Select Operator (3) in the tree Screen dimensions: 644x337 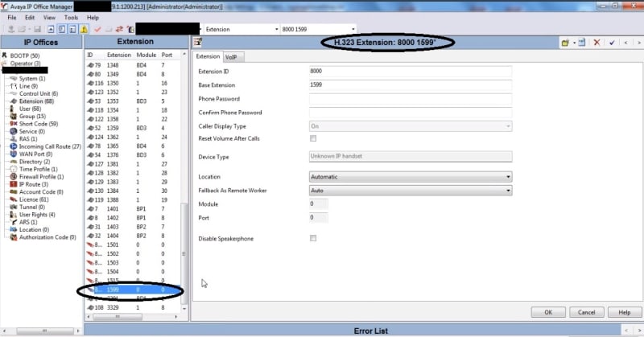[25, 64]
